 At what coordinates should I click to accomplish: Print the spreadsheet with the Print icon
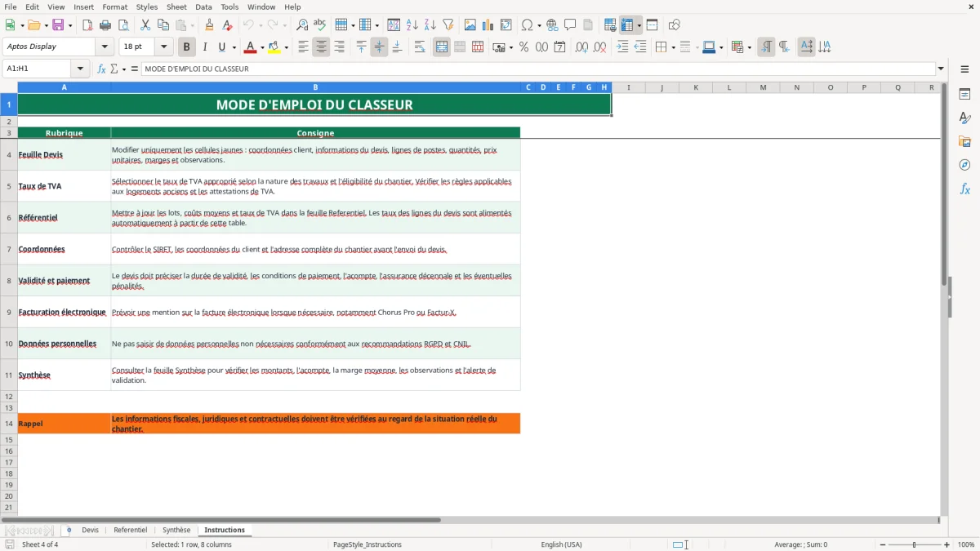[105, 25]
